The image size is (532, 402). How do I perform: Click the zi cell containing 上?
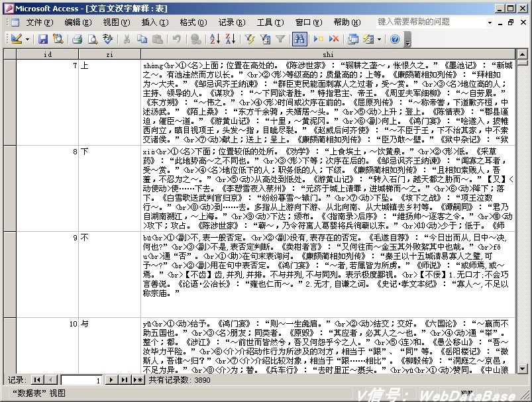[x=109, y=103]
